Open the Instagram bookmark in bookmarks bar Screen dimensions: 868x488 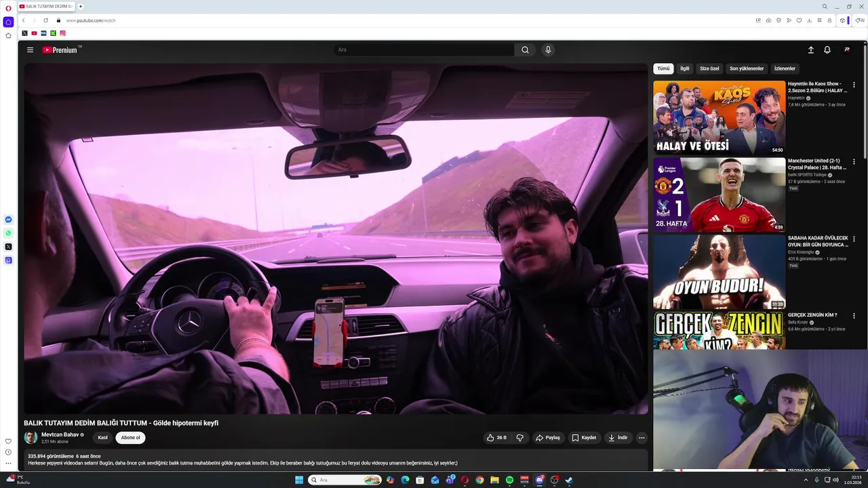pyautogui.click(x=62, y=33)
